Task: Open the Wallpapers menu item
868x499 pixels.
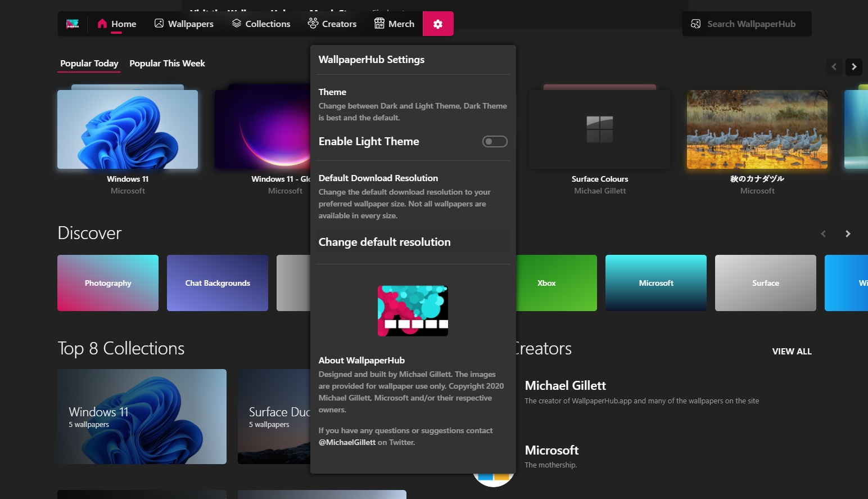Action: pyautogui.click(x=184, y=24)
